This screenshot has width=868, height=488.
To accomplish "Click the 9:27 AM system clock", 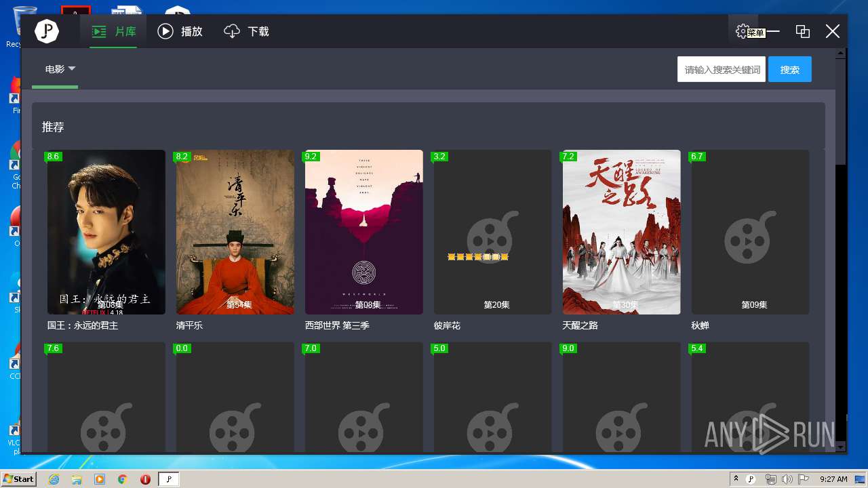I will (833, 479).
